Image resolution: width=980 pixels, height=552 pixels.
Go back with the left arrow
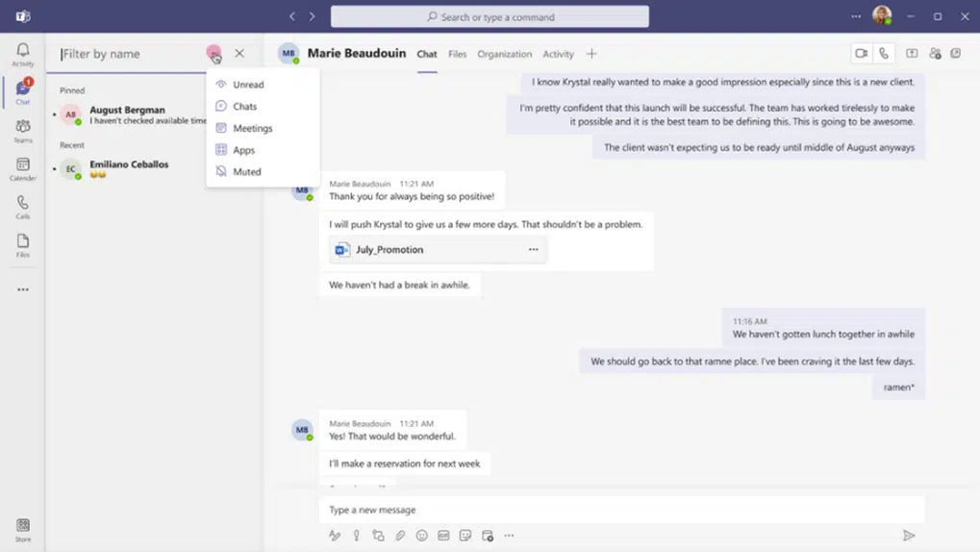pos(291,16)
